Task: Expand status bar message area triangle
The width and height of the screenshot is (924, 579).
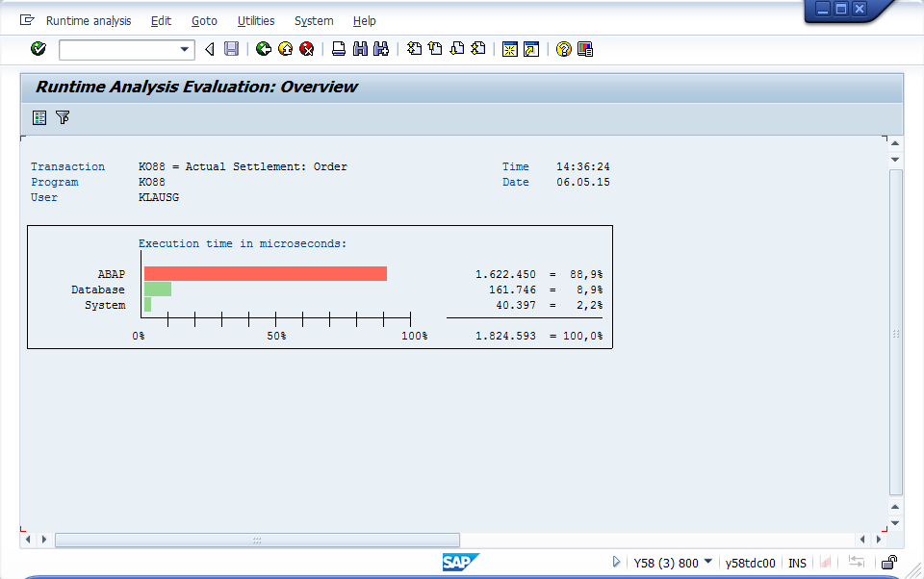Action: (x=616, y=562)
